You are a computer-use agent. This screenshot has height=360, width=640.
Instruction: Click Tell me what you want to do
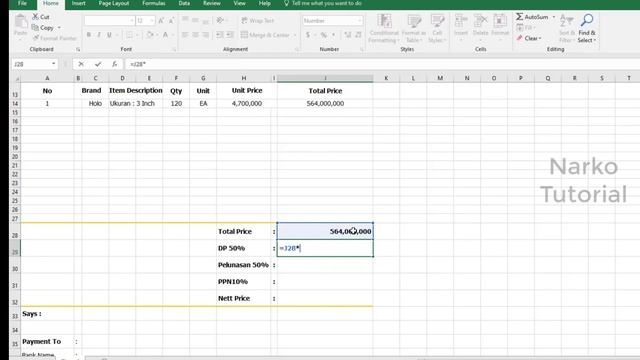point(322,3)
